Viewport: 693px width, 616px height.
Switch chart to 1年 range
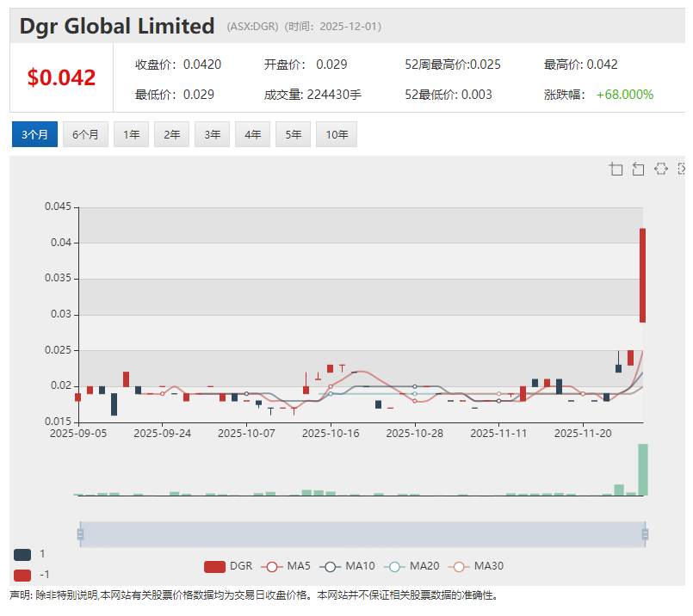131,134
